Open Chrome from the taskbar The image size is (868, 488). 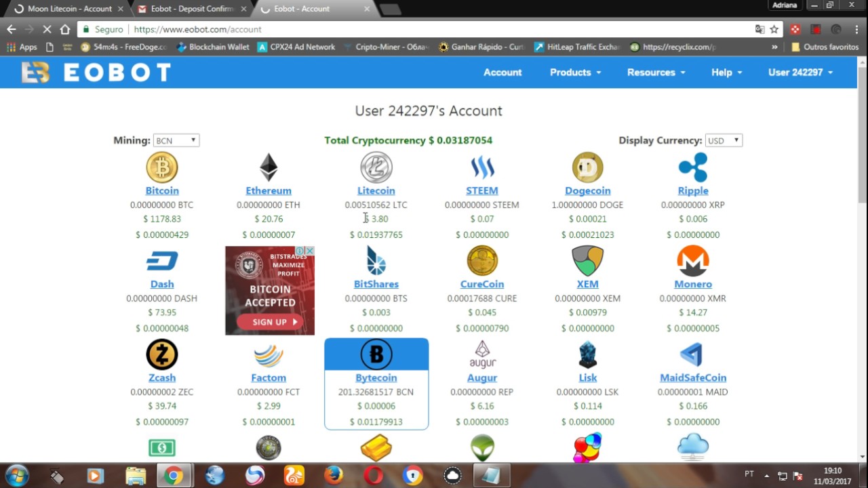pyautogui.click(x=174, y=476)
